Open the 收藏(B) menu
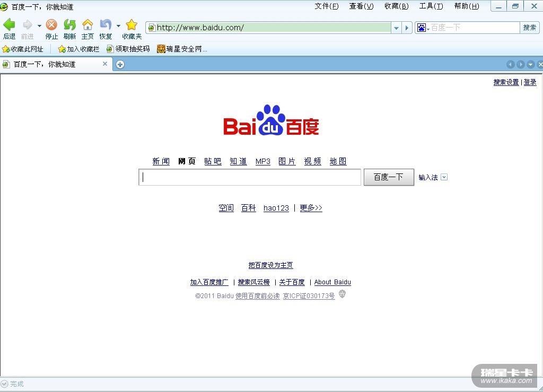This screenshot has width=543, height=392. [397, 6]
